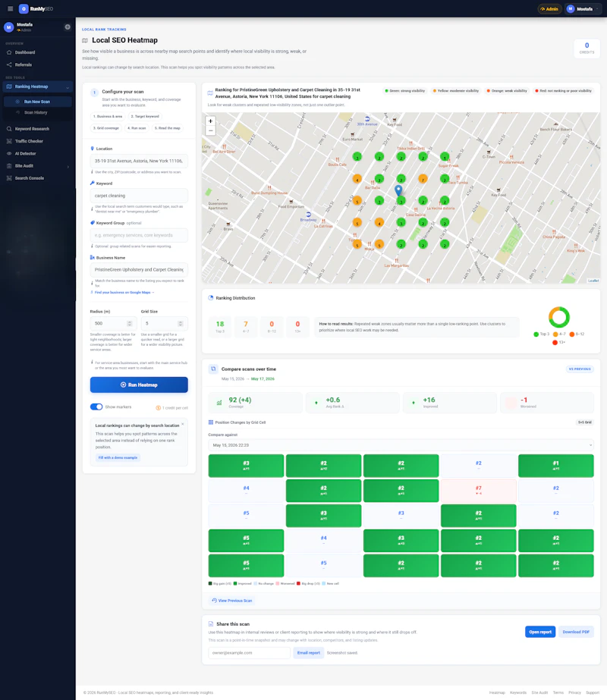Image resolution: width=607 pixels, height=700 pixels.
Task: Expand the Site Audit chevron
Action: pyautogui.click(x=68, y=167)
